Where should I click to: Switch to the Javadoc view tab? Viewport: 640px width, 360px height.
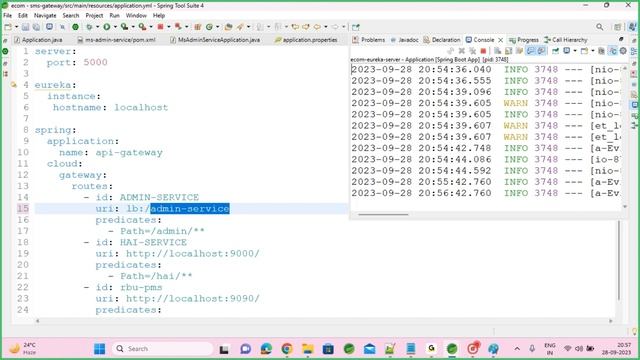[x=404, y=40]
